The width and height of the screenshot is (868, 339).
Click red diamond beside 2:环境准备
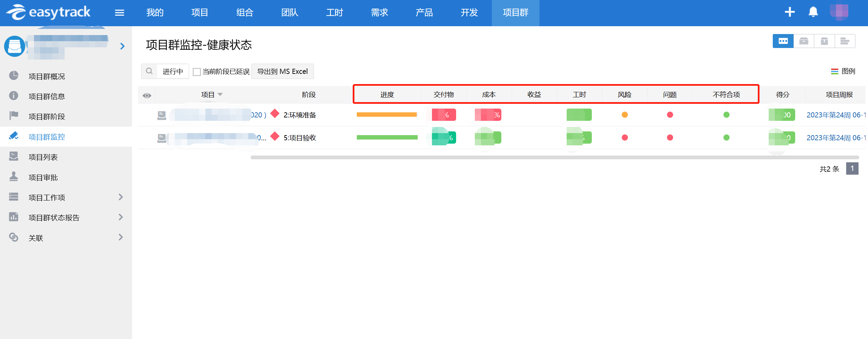(x=275, y=113)
